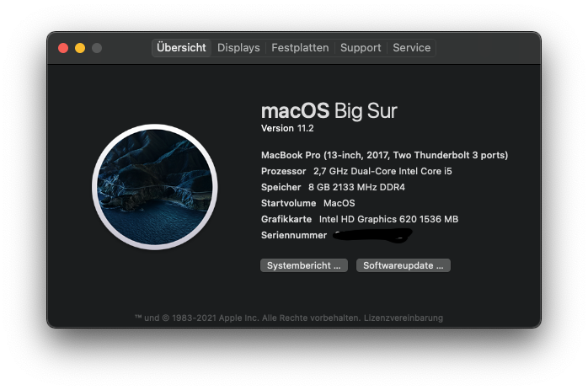Click the Seriennummer label
This screenshot has width=588, height=390.
tap(294, 236)
